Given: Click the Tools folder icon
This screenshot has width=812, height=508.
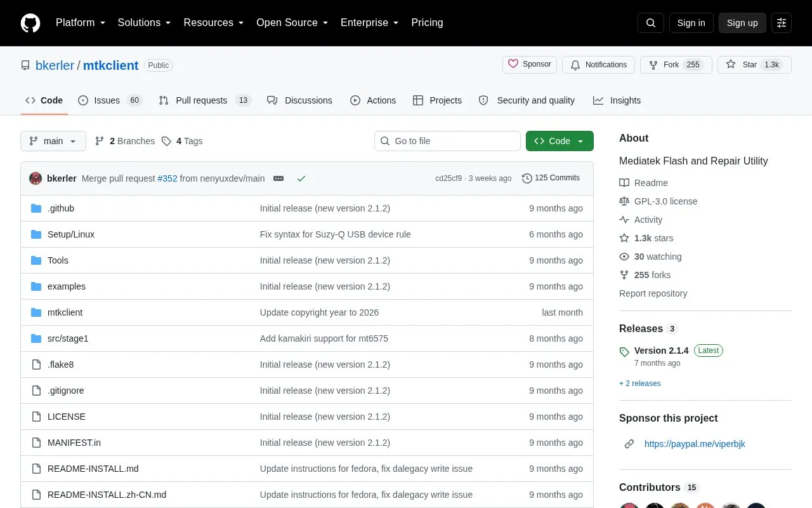Looking at the screenshot, I should coord(36,260).
